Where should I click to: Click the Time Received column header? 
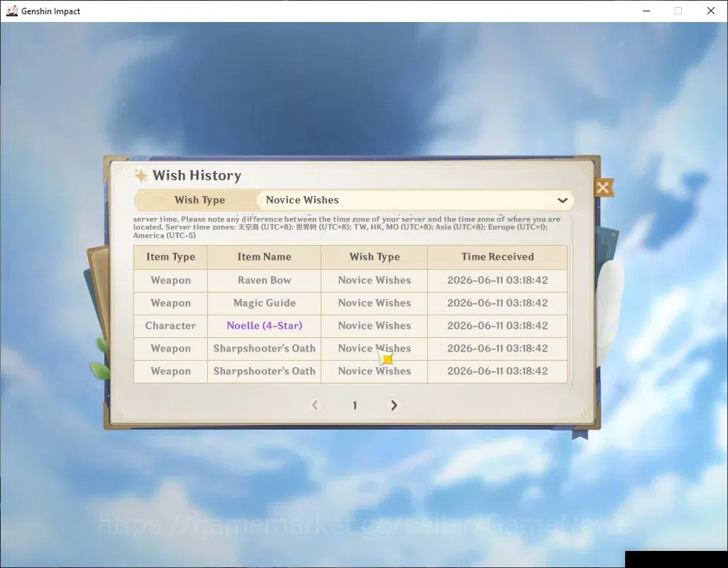click(497, 257)
